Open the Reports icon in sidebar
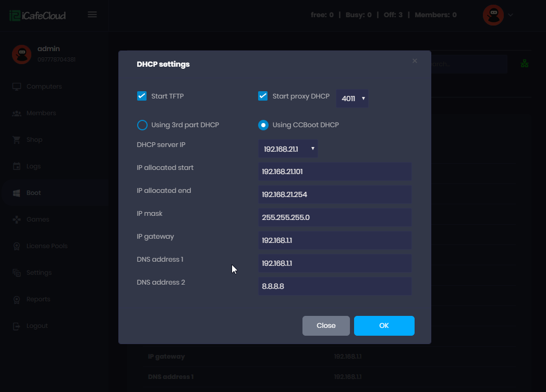 (x=16, y=299)
